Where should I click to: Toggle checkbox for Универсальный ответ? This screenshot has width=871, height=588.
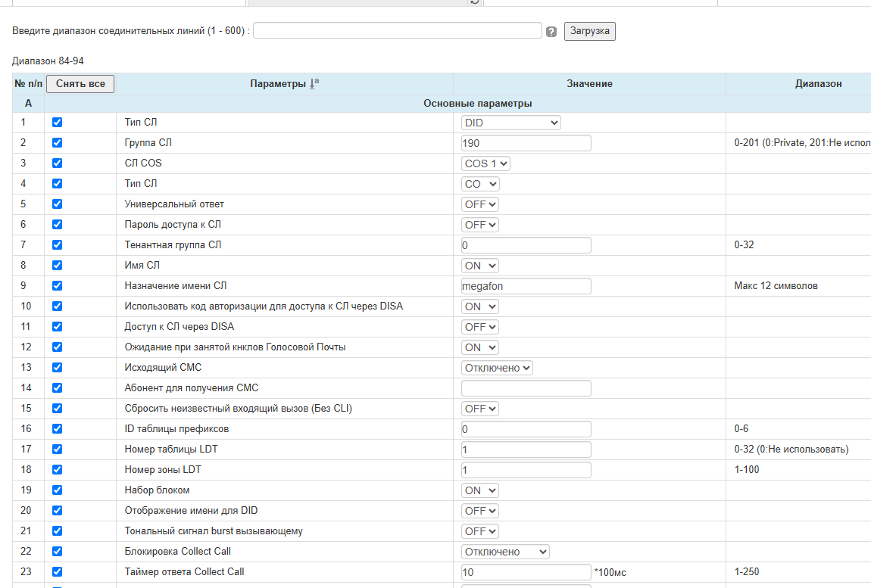point(57,204)
